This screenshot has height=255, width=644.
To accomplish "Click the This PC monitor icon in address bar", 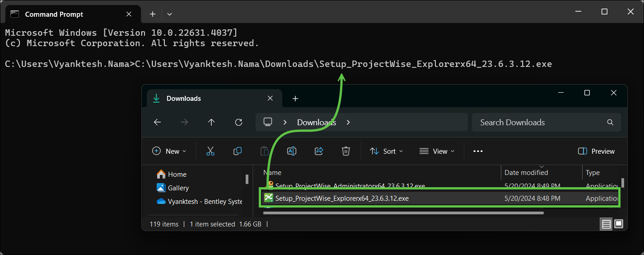I will 268,122.
